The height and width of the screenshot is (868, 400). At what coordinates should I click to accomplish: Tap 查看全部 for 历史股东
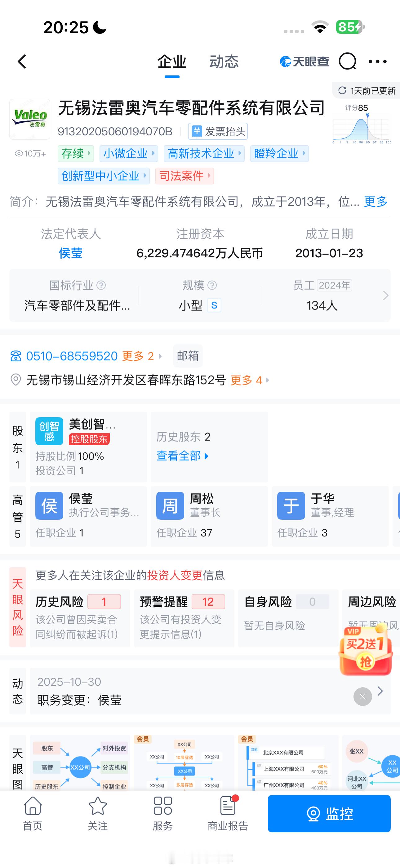(x=183, y=456)
